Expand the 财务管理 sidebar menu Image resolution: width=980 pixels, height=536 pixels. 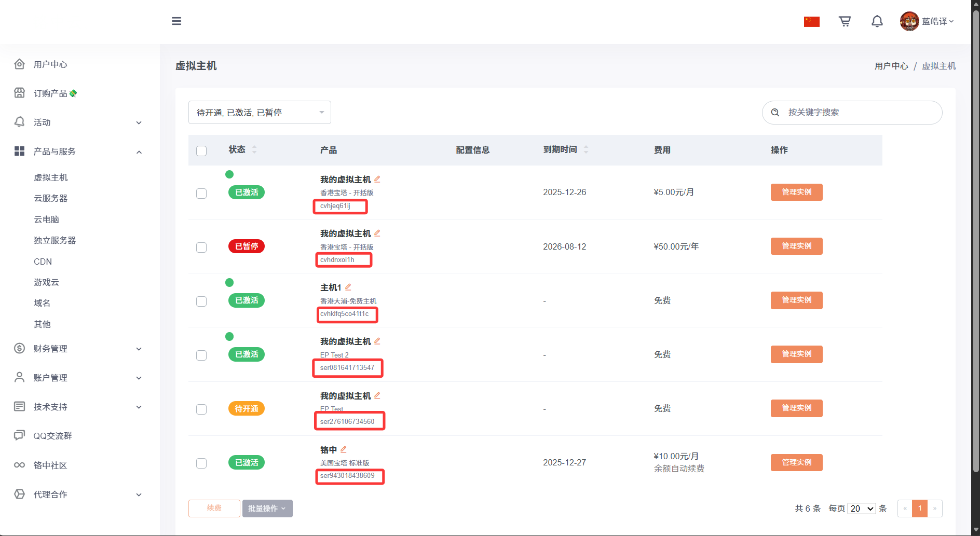78,349
